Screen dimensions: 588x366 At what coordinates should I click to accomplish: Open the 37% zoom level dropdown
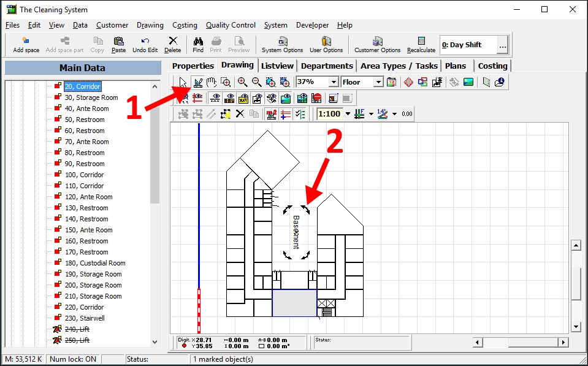tap(334, 82)
